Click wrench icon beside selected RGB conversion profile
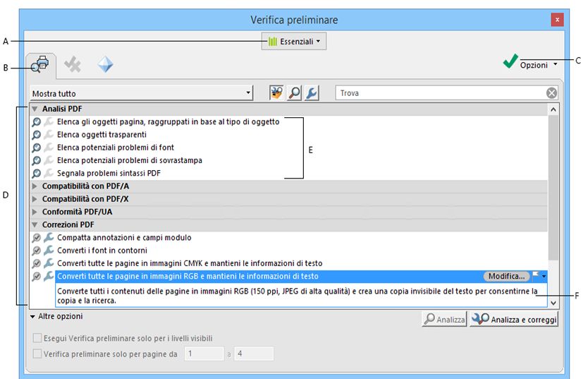This screenshot has width=588, height=379. point(49,276)
